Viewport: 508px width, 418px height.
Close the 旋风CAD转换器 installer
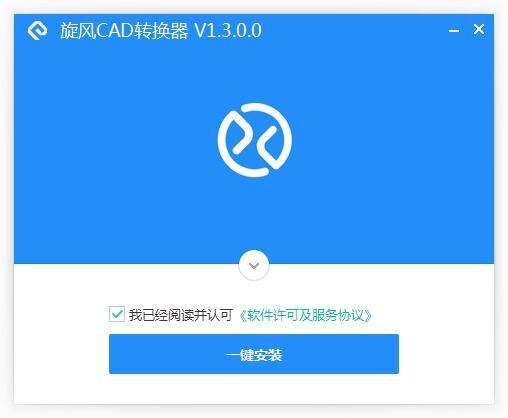[479, 29]
